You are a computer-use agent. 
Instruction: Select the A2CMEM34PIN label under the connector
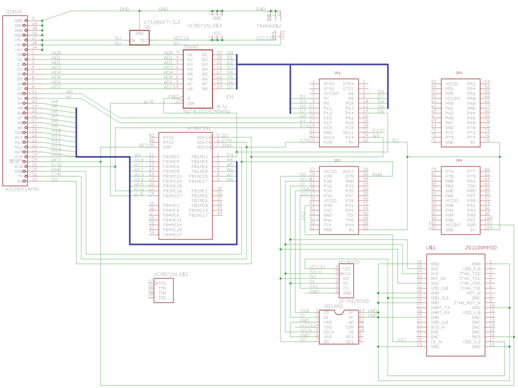[x=22, y=189]
